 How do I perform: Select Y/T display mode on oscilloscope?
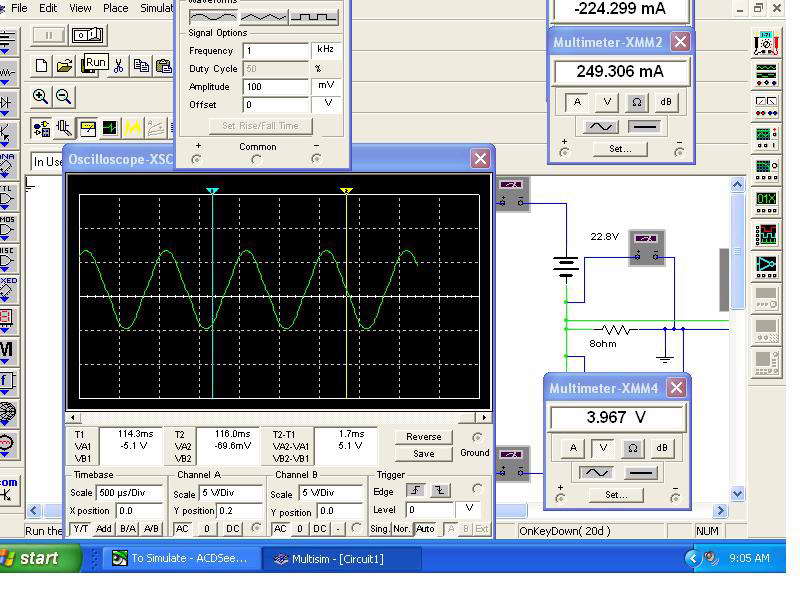coord(81,529)
